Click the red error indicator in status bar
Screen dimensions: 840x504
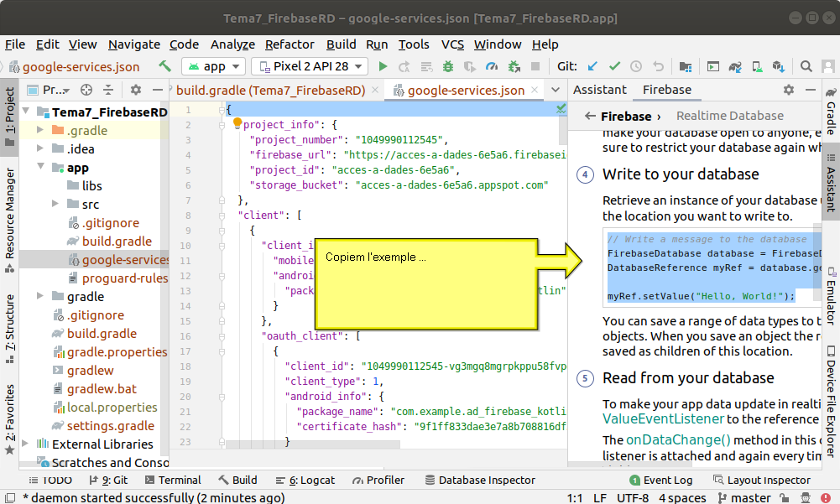[826, 497]
